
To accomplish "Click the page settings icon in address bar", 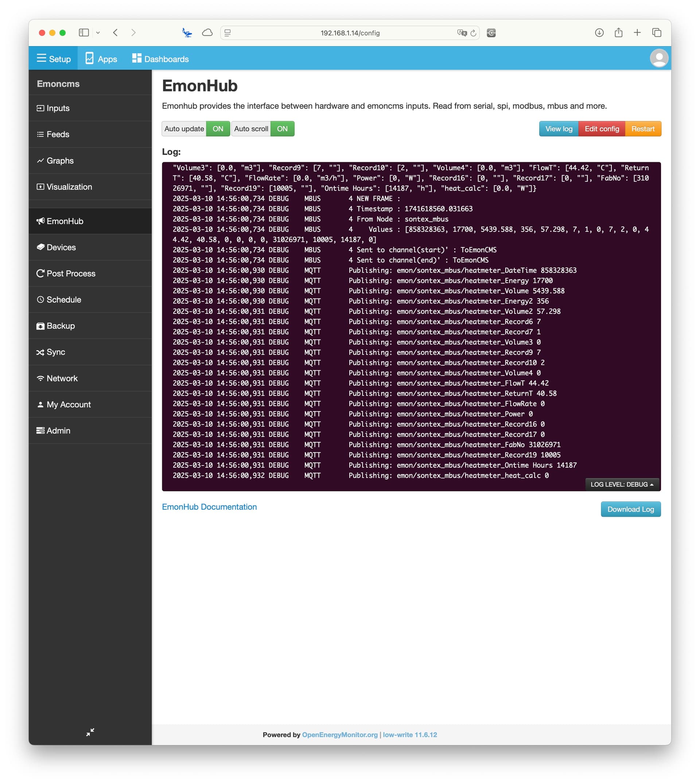I will [x=228, y=33].
